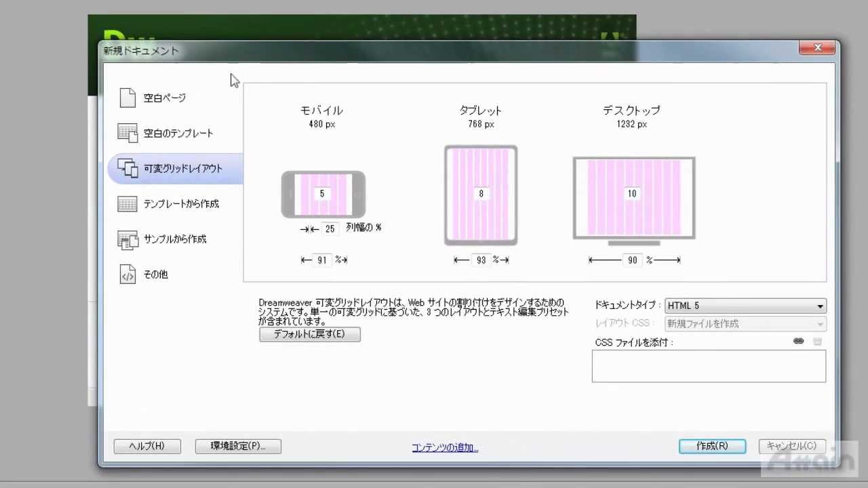The width and height of the screenshot is (868, 488).
Task: Click the page-from-template icon
Action: click(127, 203)
